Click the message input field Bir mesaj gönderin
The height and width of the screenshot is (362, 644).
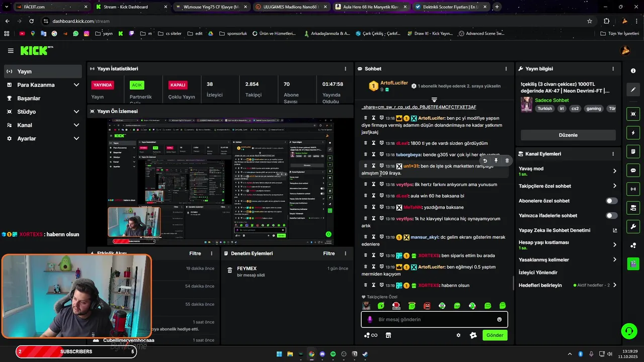(434, 319)
